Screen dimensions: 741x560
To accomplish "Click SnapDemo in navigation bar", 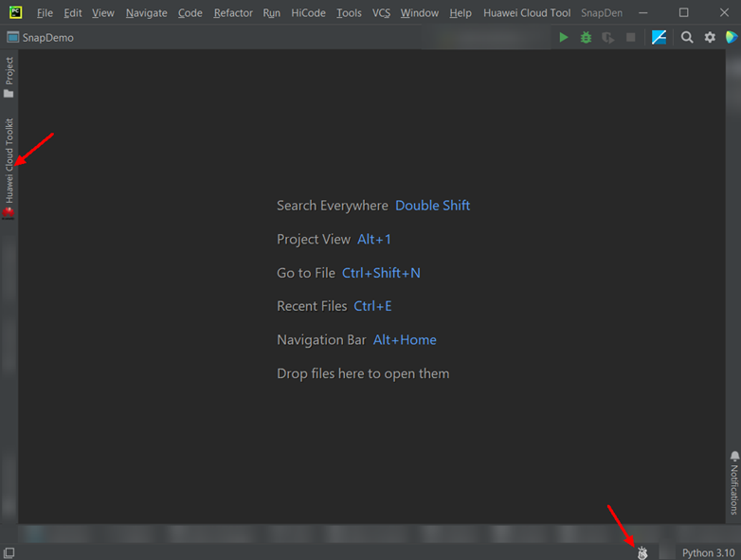I will [x=47, y=38].
